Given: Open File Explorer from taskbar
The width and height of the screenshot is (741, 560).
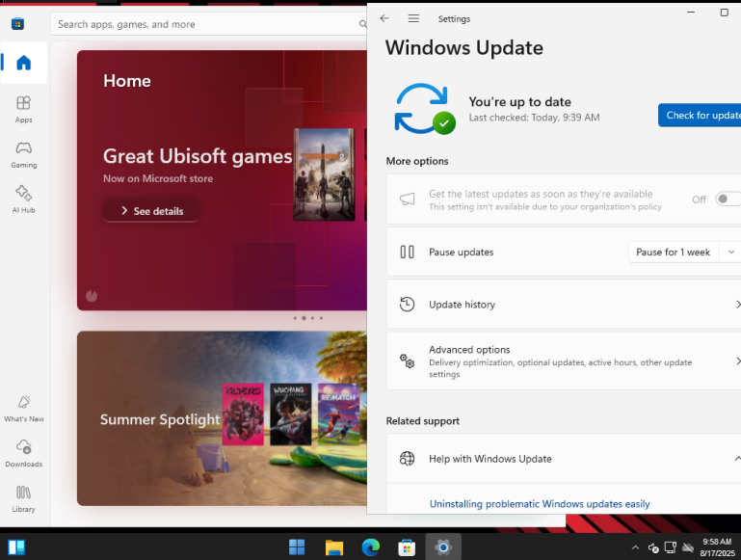Looking at the screenshot, I should 334,547.
